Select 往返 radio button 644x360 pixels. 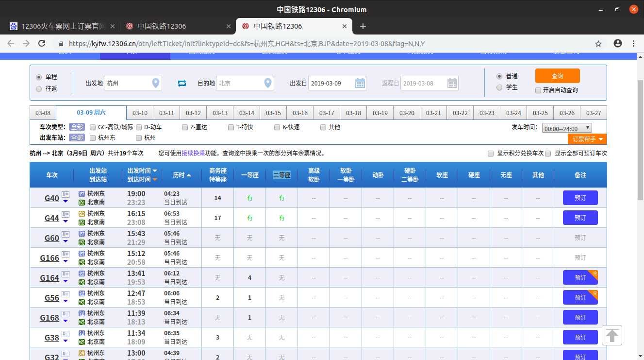(x=39, y=88)
